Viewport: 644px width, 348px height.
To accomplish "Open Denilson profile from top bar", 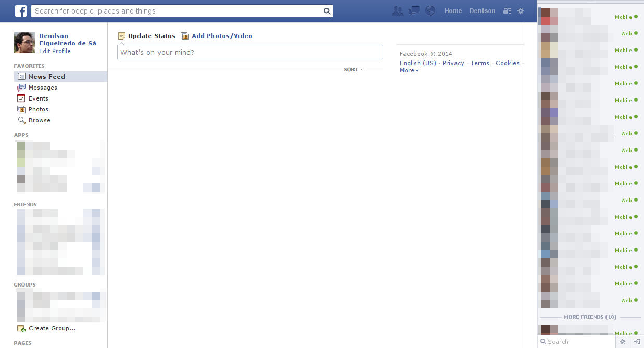I will (x=483, y=11).
